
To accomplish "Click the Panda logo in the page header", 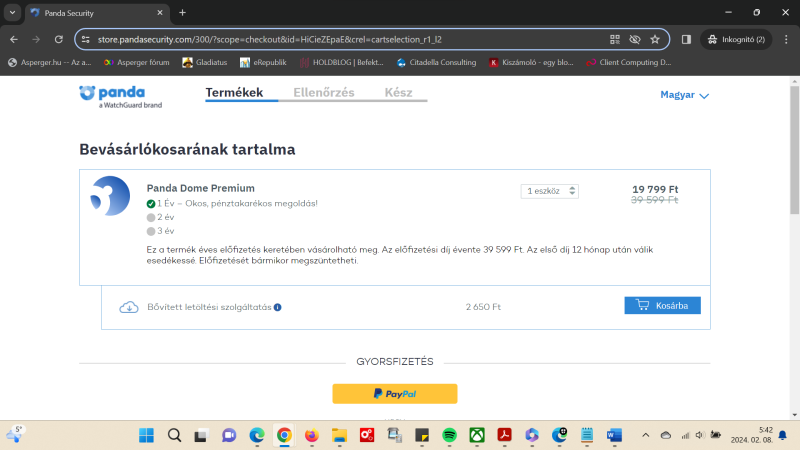I will click(120, 96).
